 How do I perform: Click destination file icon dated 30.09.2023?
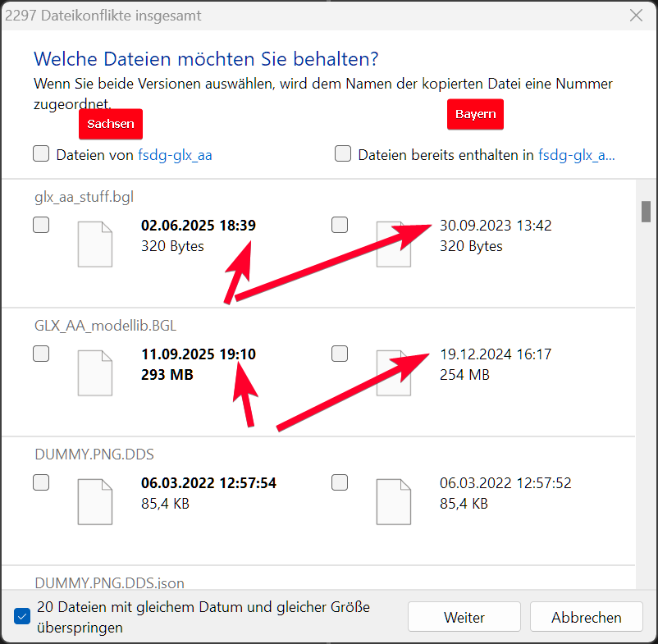tap(393, 244)
